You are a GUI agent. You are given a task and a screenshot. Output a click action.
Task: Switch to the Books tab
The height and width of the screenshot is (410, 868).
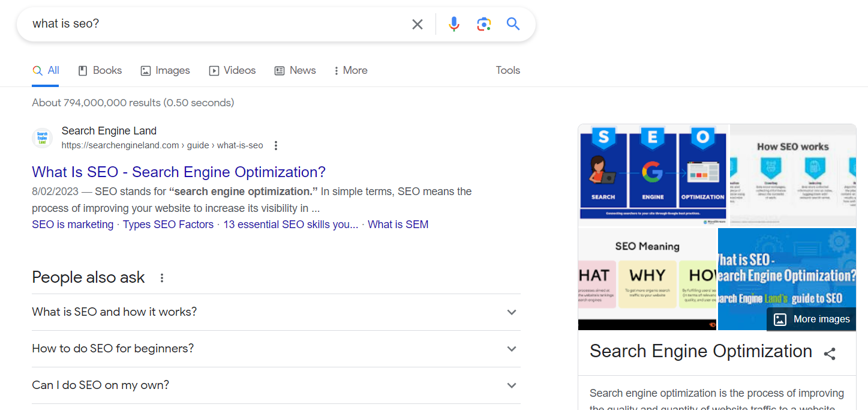coord(100,70)
